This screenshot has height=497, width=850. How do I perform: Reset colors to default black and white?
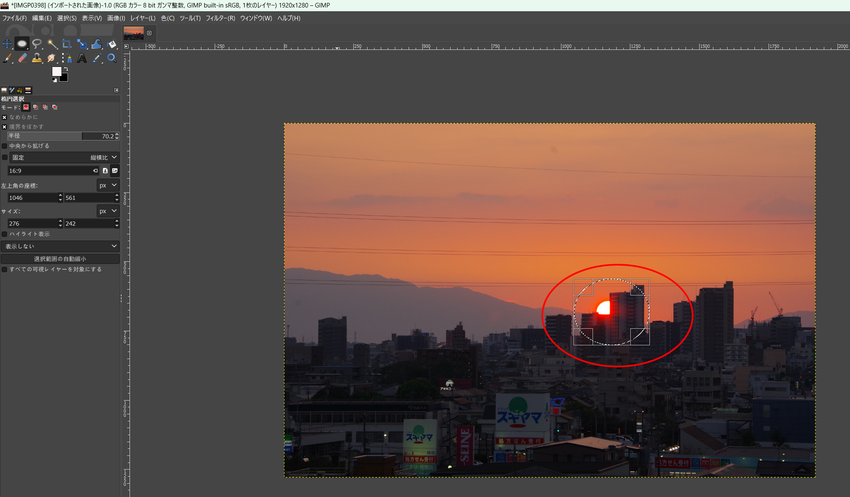click(x=54, y=80)
